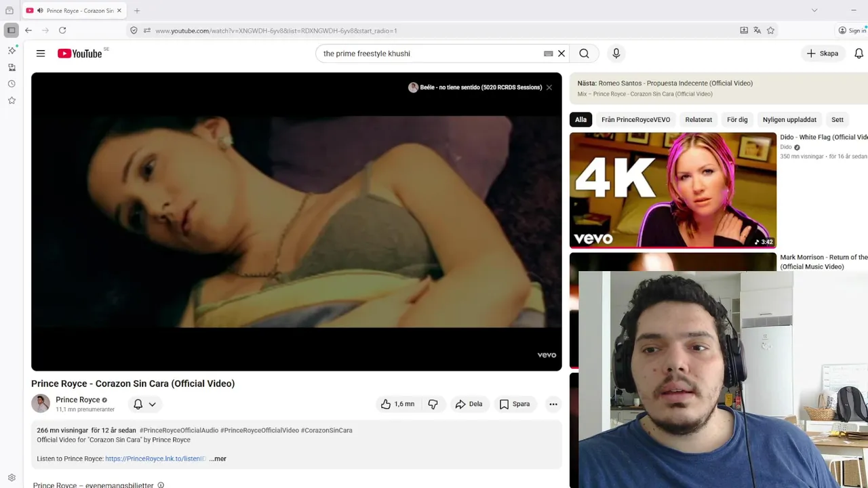
Task: Dislike the video with thumbs down
Action: click(433, 404)
